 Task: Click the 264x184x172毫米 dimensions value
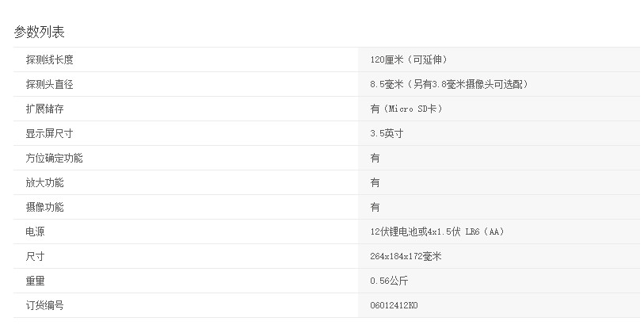click(406, 256)
